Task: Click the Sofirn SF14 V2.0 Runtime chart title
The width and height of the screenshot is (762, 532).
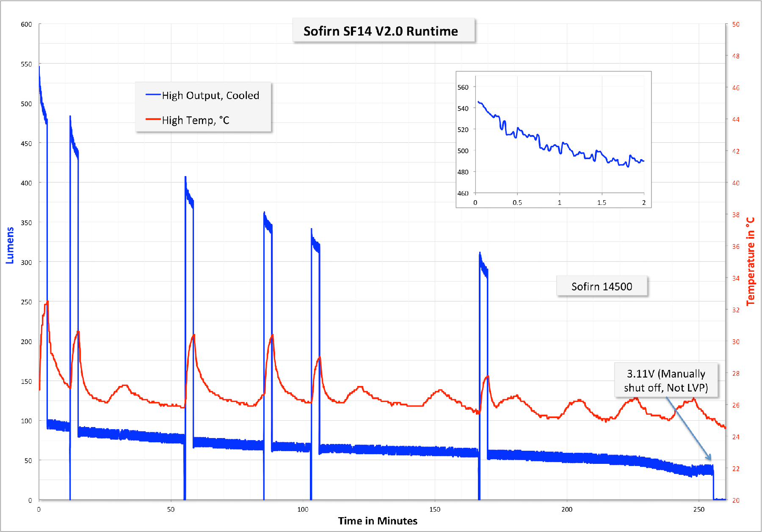Action: 381,31
